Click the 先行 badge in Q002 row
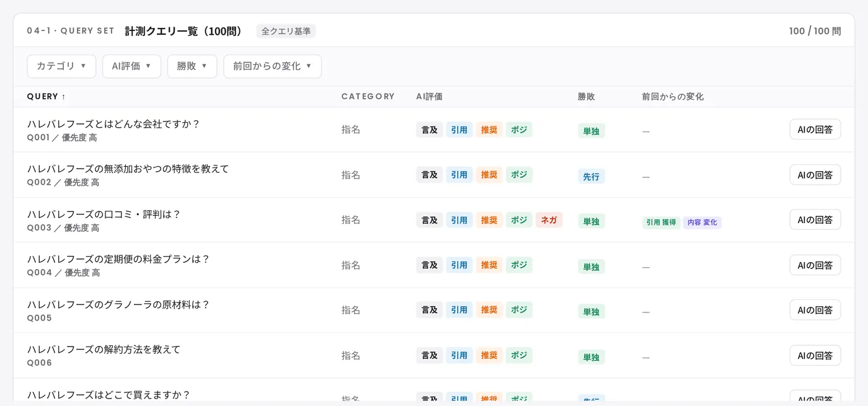Viewport: 868px width, 406px height. (591, 176)
